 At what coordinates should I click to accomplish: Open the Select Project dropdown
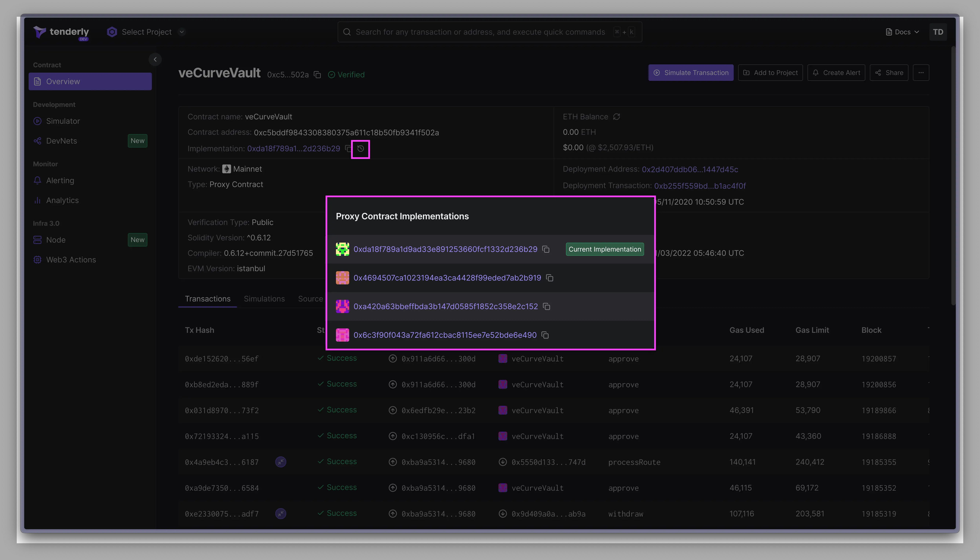(x=146, y=32)
